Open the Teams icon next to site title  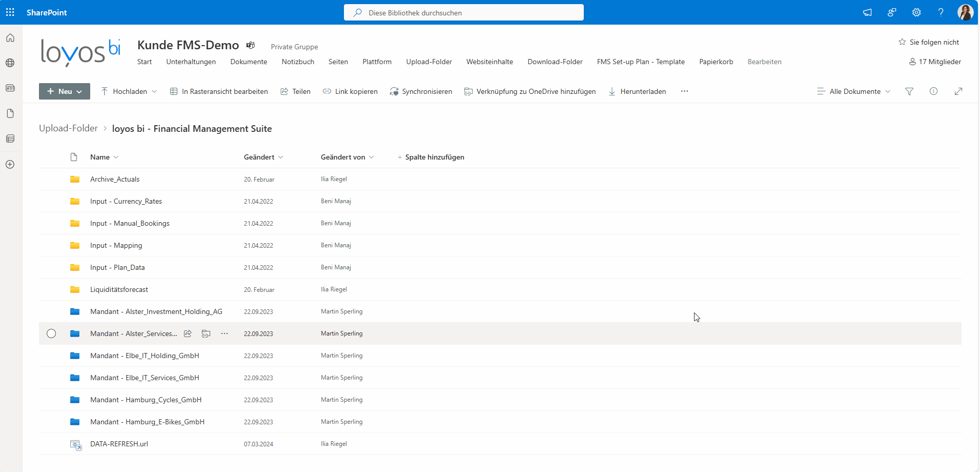pos(251,45)
